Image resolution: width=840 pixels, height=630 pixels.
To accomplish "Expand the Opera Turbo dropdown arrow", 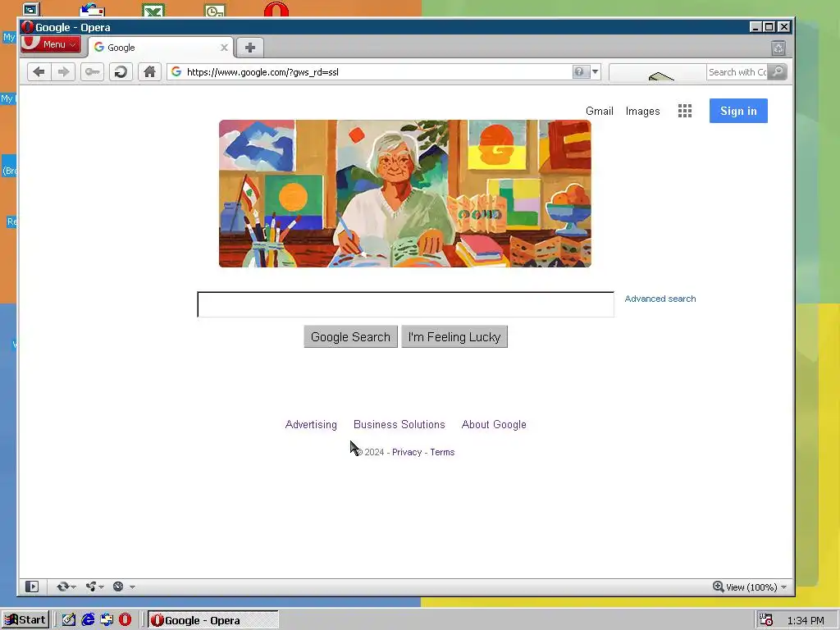I will coord(132,587).
